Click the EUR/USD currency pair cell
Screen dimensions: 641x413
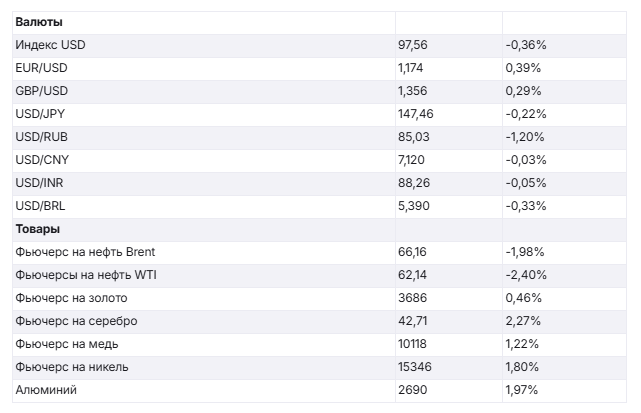(41, 68)
